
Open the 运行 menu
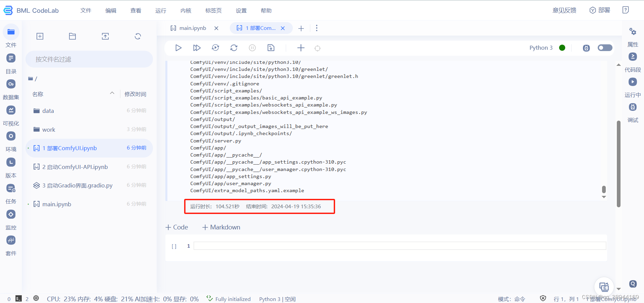[x=161, y=11]
